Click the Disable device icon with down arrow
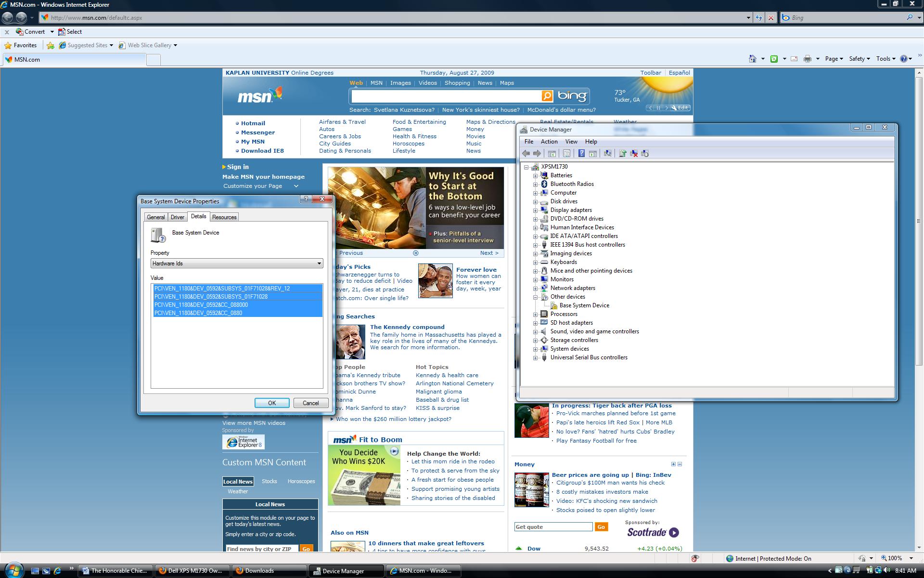Screen dimensions: 924x578 645,154
